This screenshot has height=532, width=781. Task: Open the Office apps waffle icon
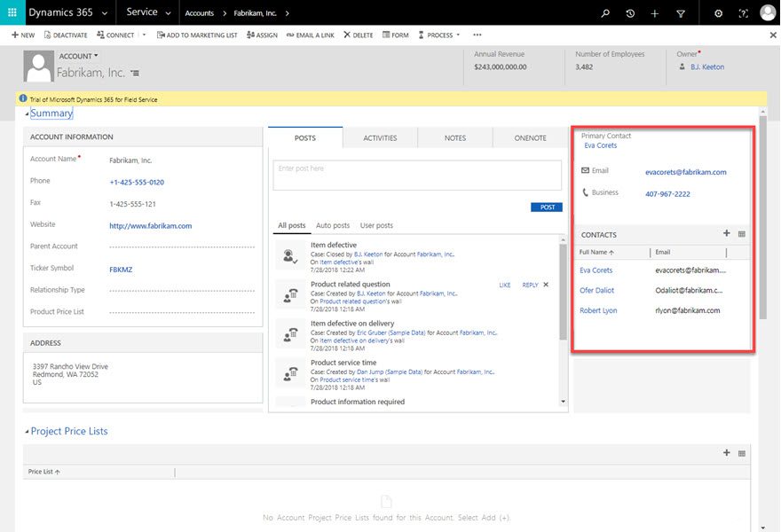click(12, 12)
